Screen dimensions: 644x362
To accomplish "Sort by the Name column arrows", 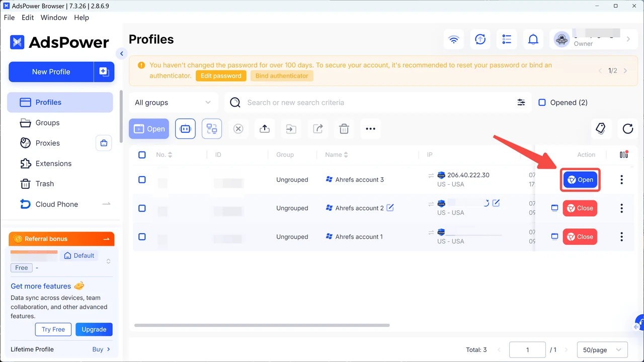I will tap(346, 155).
